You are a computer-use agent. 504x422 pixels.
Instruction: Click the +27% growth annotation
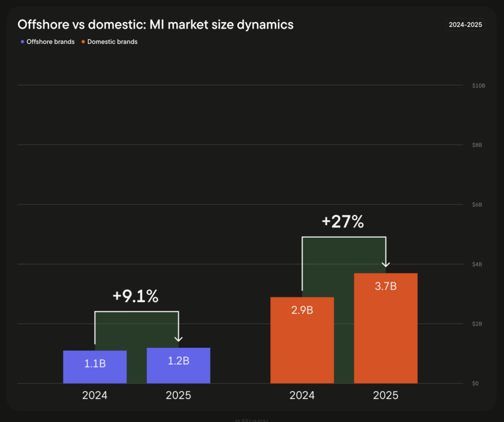pyautogui.click(x=343, y=222)
